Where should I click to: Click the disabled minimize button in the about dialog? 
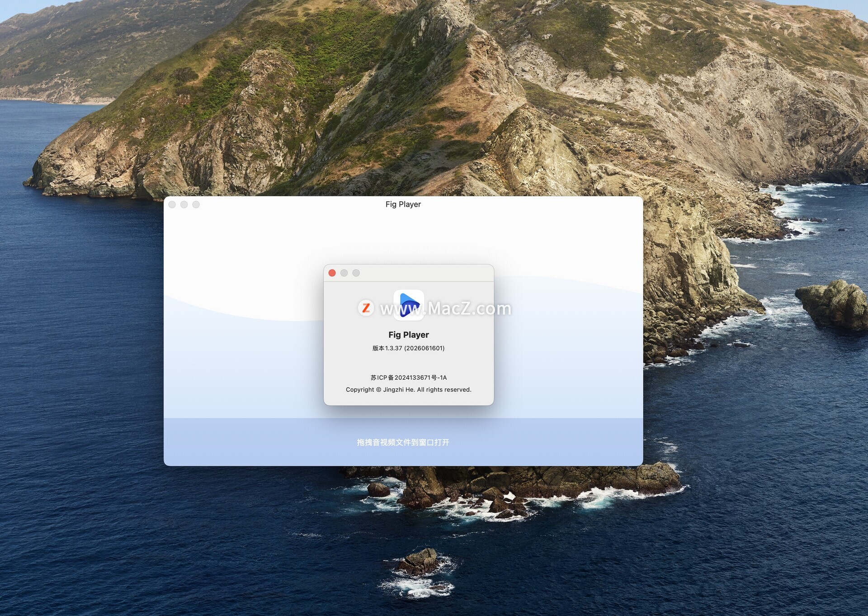(x=344, y=273)
